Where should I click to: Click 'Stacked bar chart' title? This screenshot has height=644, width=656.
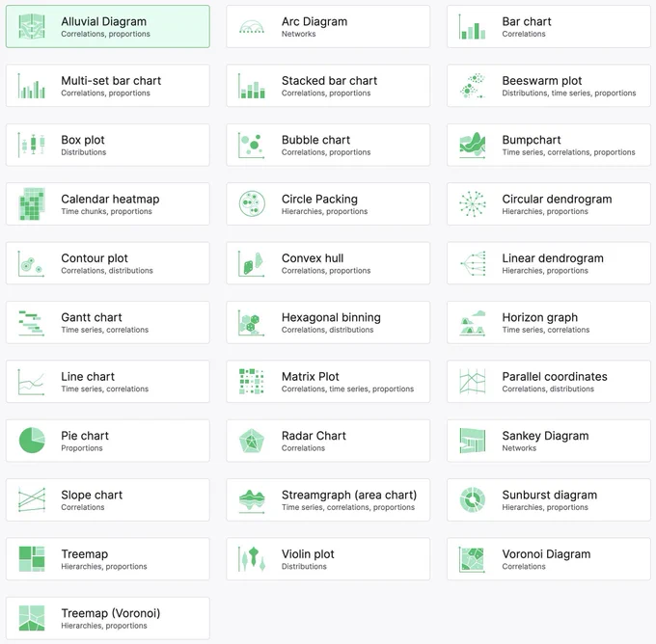point(329,80)
